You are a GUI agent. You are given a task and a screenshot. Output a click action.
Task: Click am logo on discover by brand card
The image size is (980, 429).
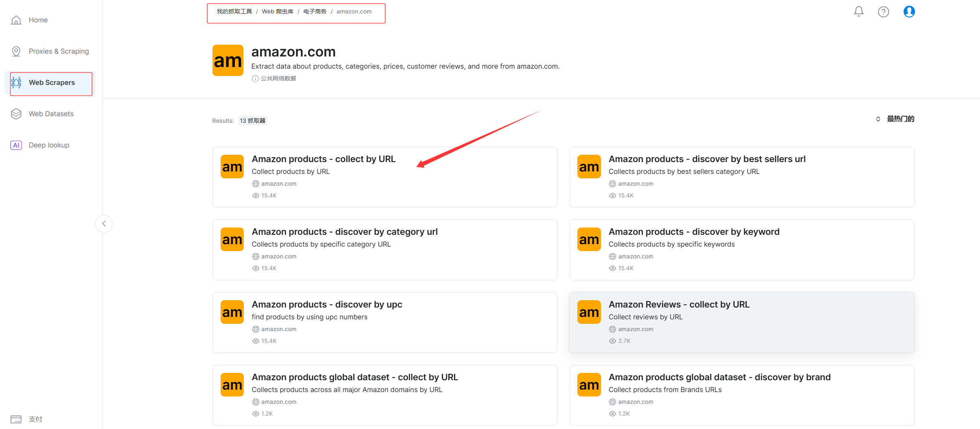(x=589, y=385)
